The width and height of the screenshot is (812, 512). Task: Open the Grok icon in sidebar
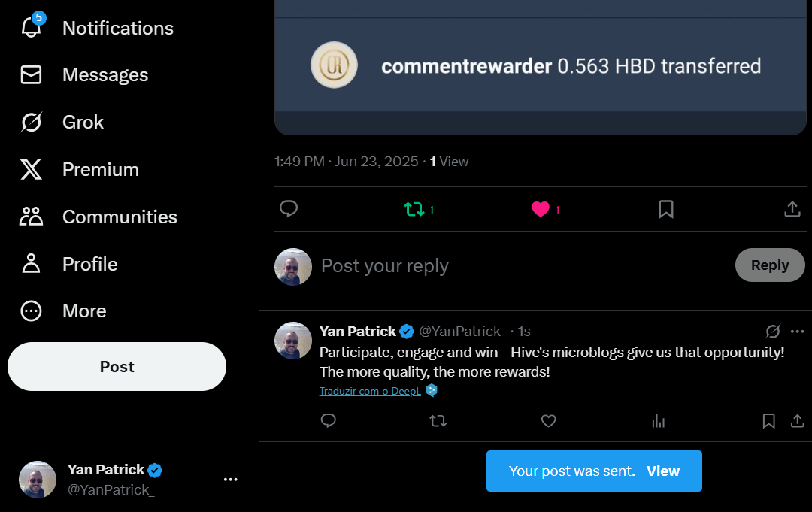pos(31,123)
